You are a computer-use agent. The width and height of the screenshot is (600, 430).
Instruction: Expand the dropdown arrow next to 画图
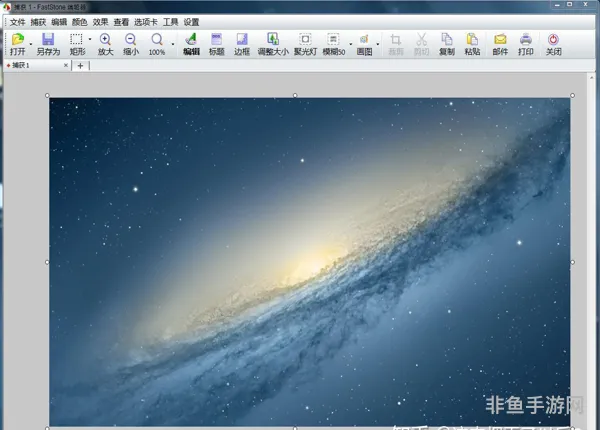click(378, 44)
